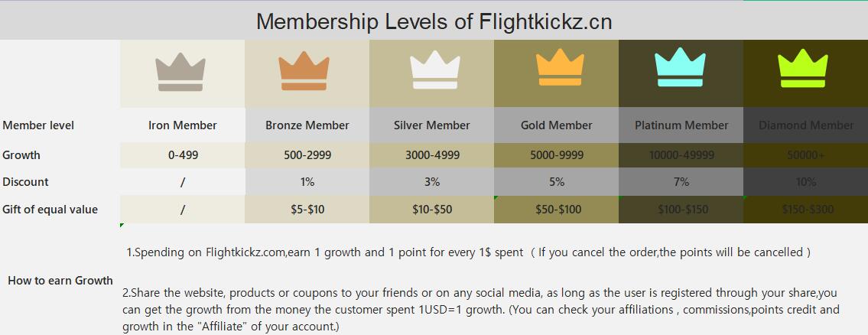Click the gold crown icon
This screenshot has width=868, height=335.
560,67
